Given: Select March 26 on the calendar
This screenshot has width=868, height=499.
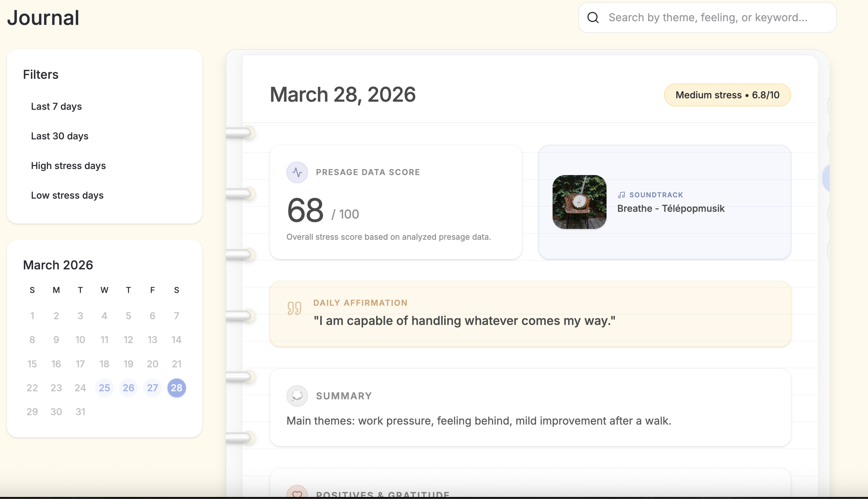Looking at the screenshot, I should (x=128, y=388).
